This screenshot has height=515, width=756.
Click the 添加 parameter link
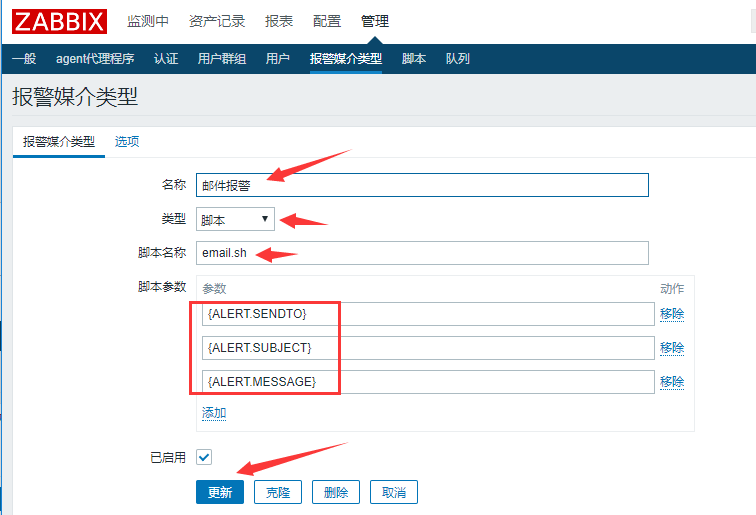coord(214,413)
